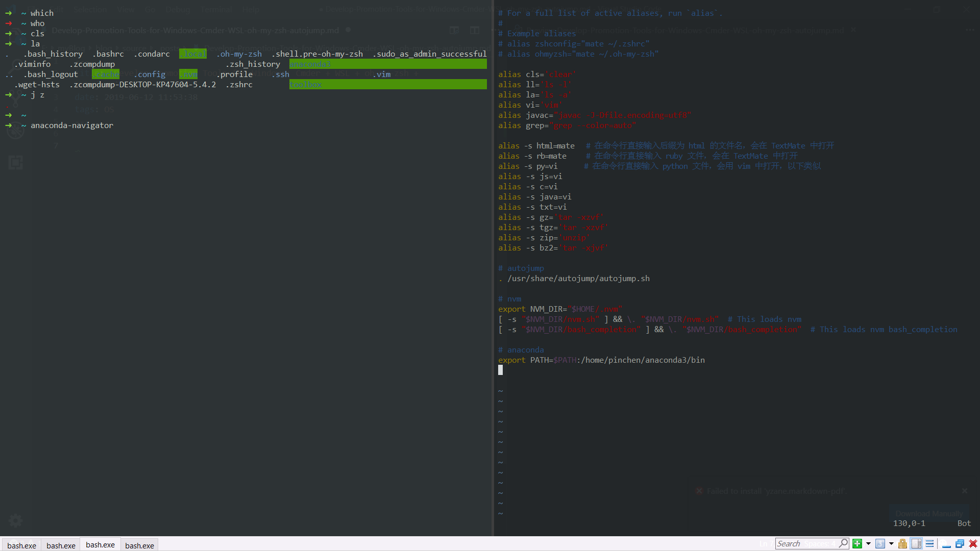Expand the .zshrc file tree item

tap(239, 84)
